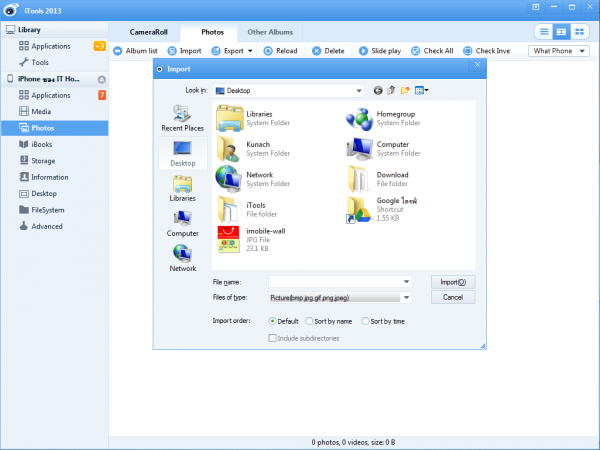Go up one folder level icon
Viewport: 600px width, 450px height.
click(392, 90)
